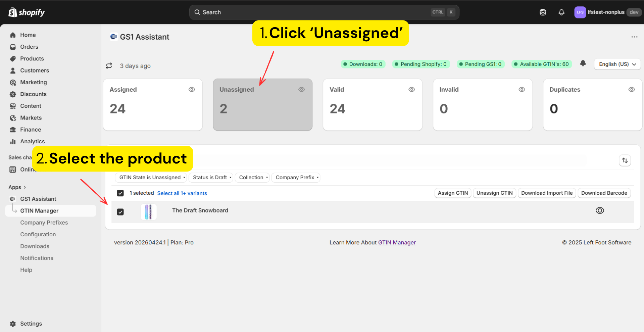This screenshot has height=332, width=644.
Task: Click the Content icon in sidebar
Action: tap(13, 106)
